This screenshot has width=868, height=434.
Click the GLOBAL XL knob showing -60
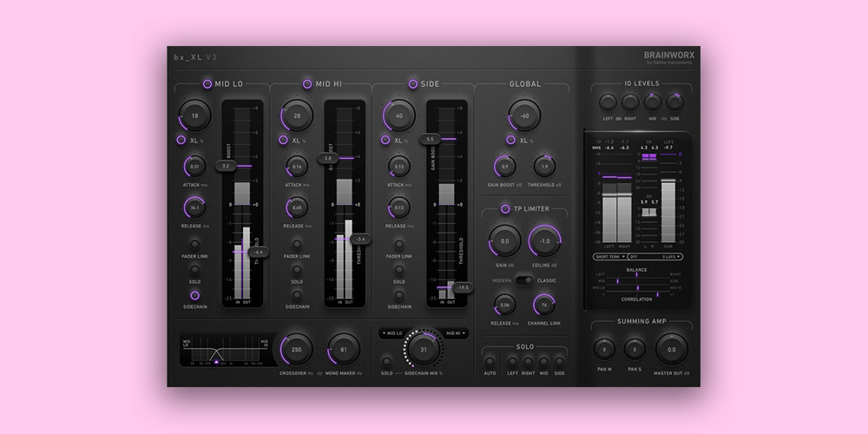[x=524, y=115]
